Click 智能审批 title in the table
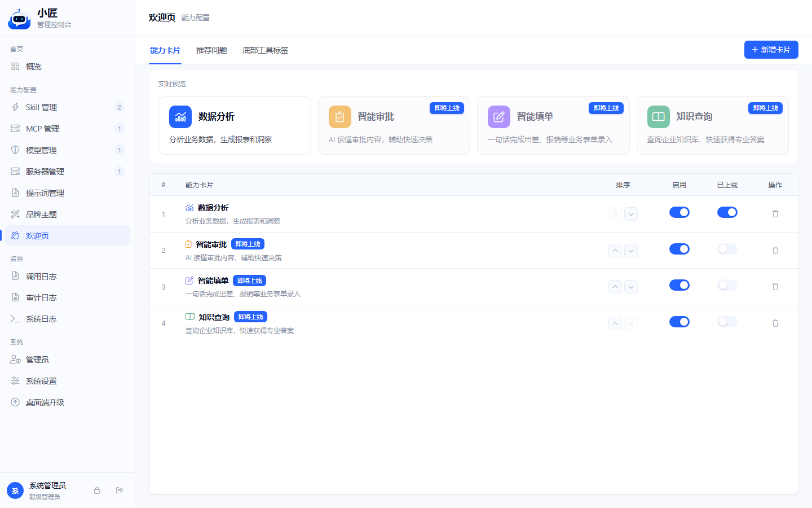Screen dimensions: 812x508 pyautogui.click(x=211, y=244)
